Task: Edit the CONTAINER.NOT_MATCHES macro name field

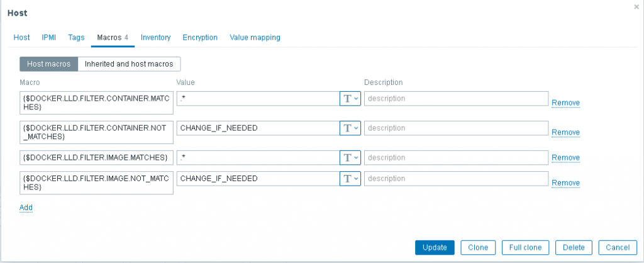Action: pos(96,132)
